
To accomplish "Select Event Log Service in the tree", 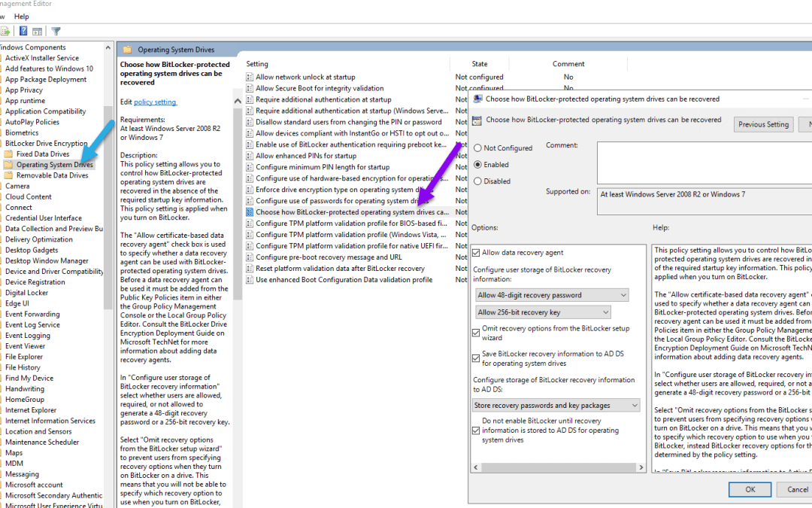I will click(32, 325).
